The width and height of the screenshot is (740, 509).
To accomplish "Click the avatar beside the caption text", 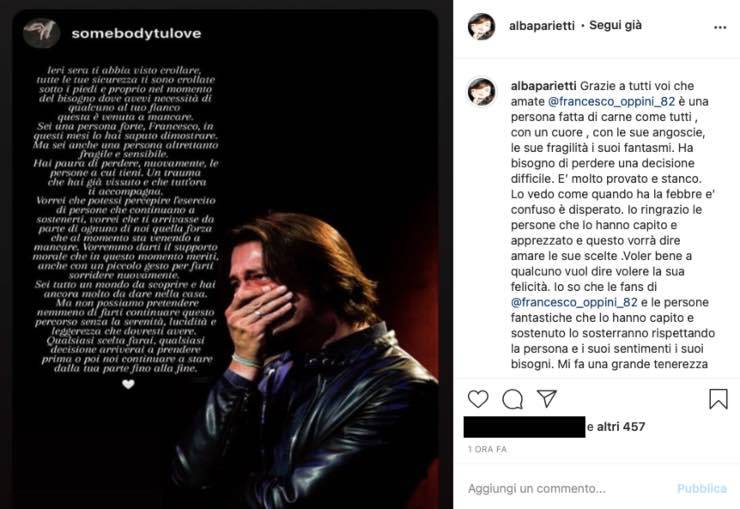I will (x=482, y=91).
